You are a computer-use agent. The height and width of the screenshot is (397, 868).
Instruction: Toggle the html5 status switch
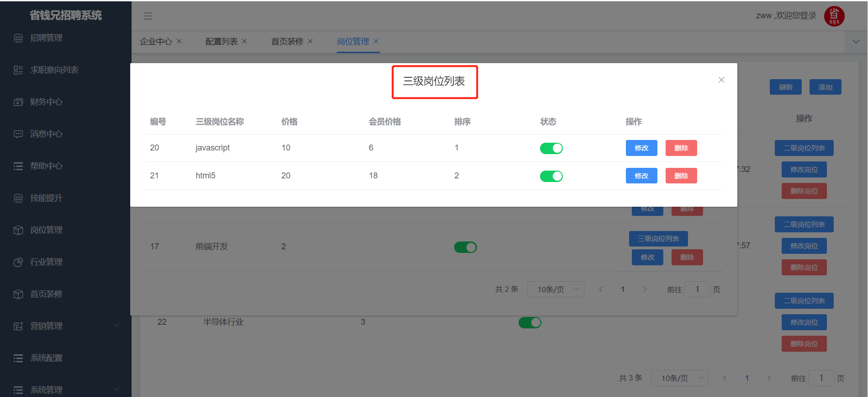click(551, 176)
